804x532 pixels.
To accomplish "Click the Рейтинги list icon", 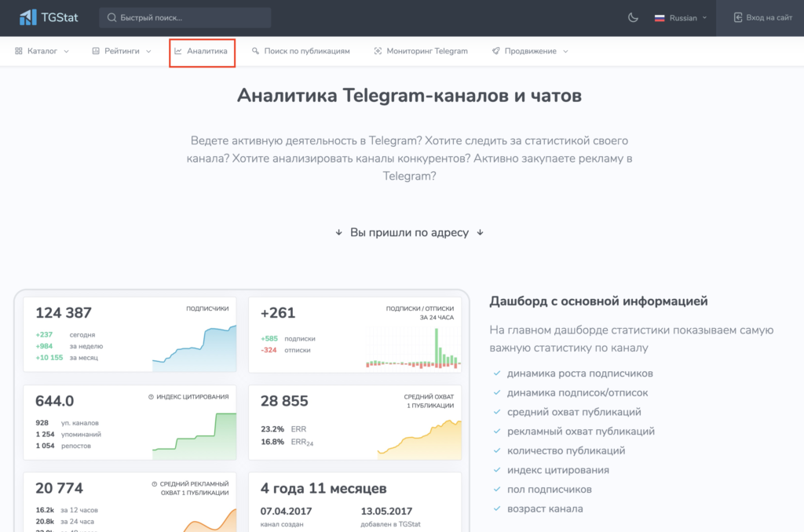I will pos(95,51).
